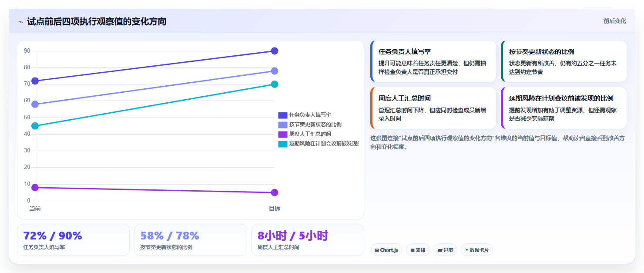Toggle the 按节奏更新状态的比例 legend swatch
644x273 pixels.
point(283,125)
